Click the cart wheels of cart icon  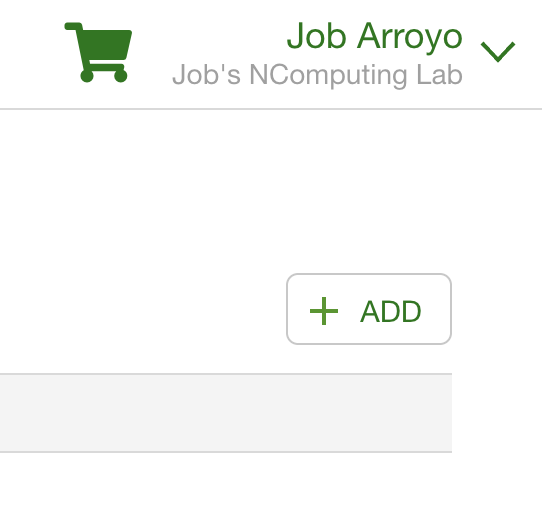(104, 76)
